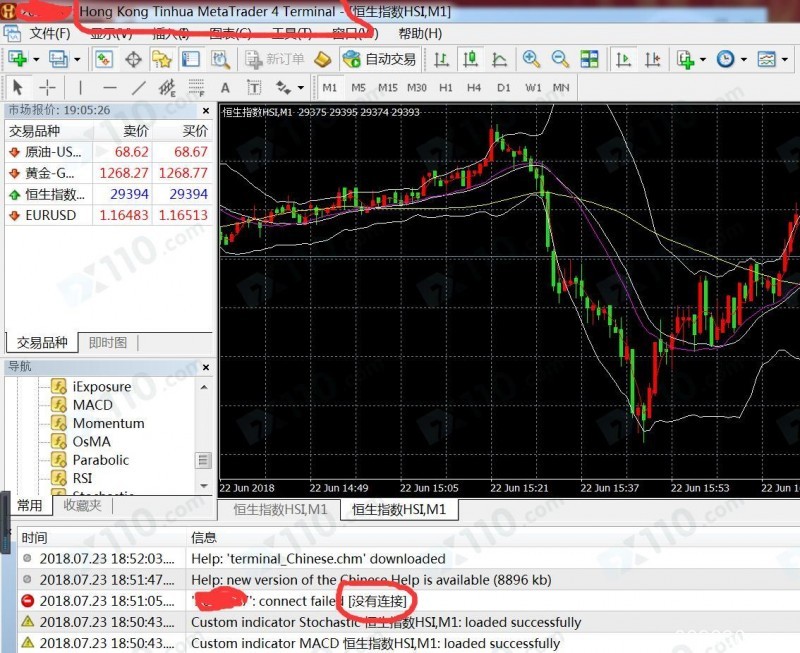800x653 pixels.
Task: Toggle the M5 timeframe button
Action: click(359, 88)
